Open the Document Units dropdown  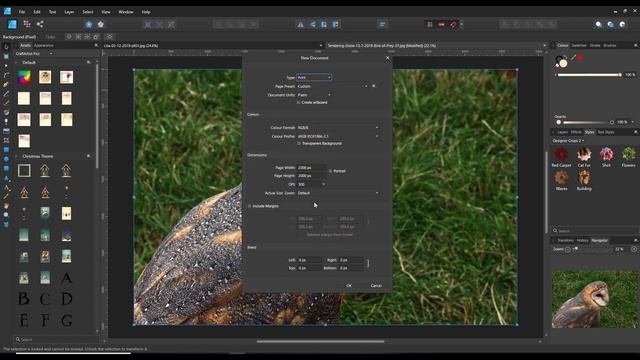[x=314, y=95]
